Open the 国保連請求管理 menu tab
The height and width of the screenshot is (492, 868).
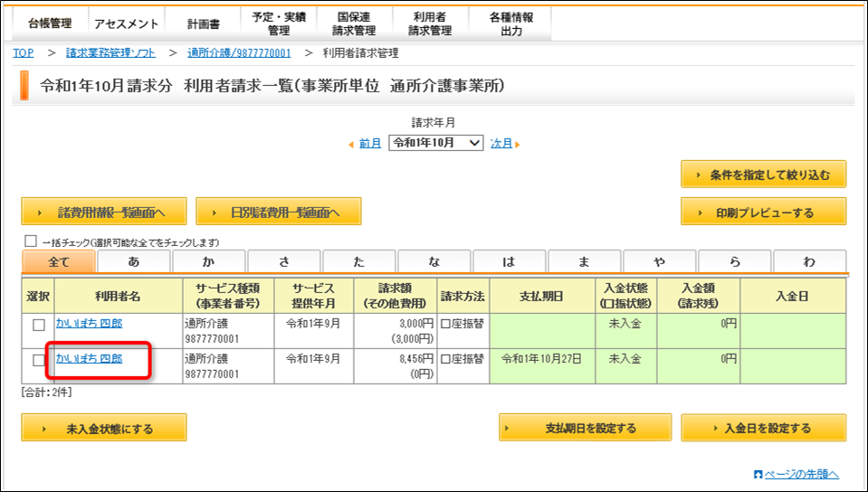pos(354,24)
